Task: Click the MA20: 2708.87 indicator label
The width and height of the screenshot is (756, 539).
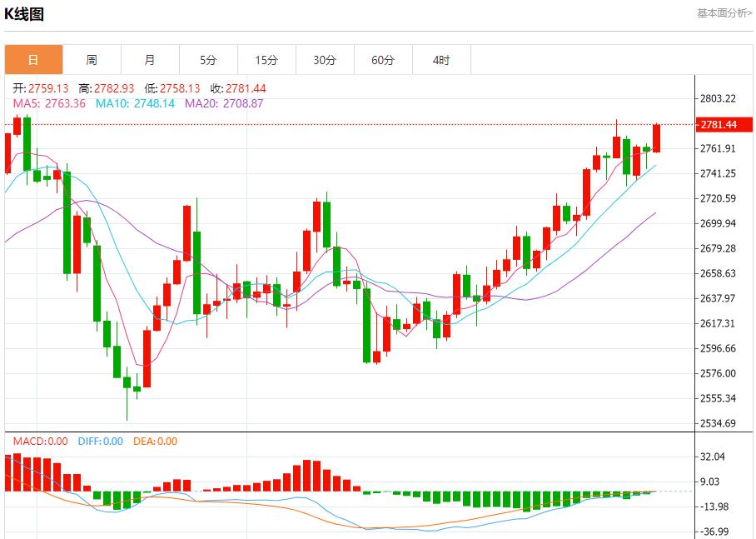Action: pyautogui.click(x=224, y=103)
